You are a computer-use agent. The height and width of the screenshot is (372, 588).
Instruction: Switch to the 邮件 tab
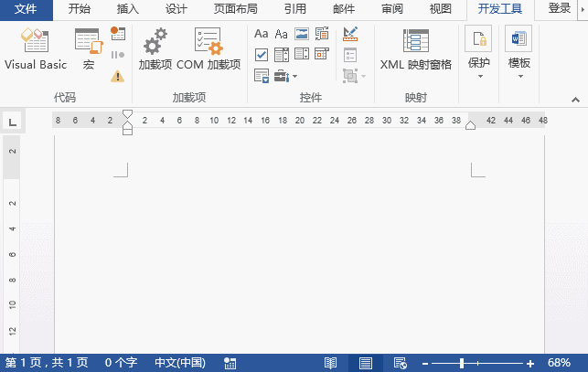pos(344,9)
